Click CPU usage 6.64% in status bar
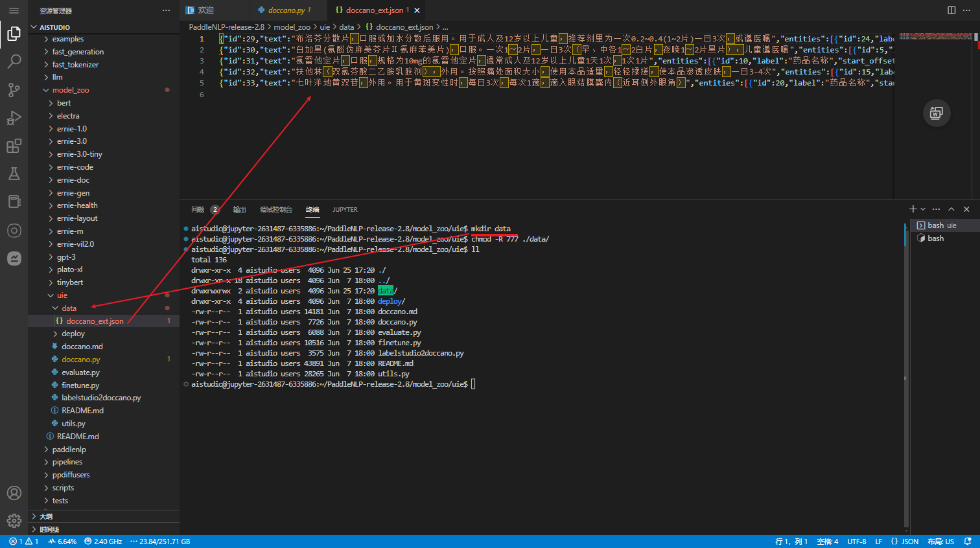The width and height of the screenshot is (980, 548). pos(62,542)
